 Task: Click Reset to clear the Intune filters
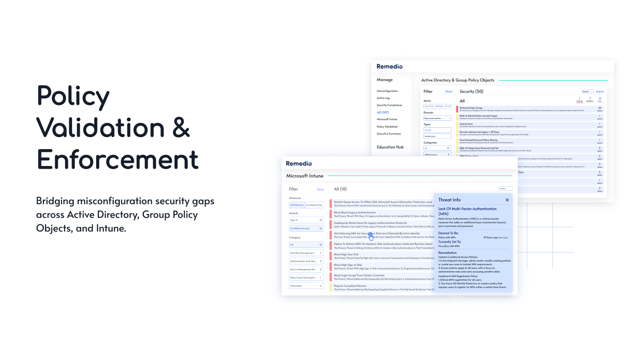[320, 190]
